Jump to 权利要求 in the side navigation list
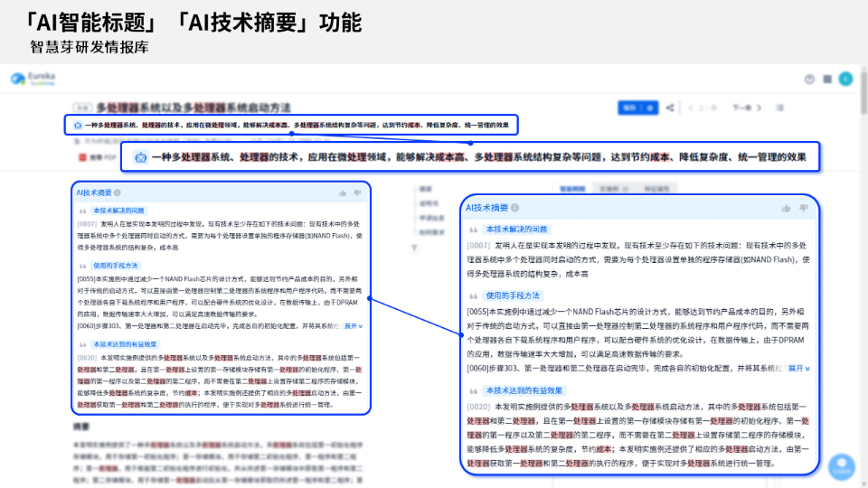Image resolution: width=868 pixels, height=488 pixels. 432,232
